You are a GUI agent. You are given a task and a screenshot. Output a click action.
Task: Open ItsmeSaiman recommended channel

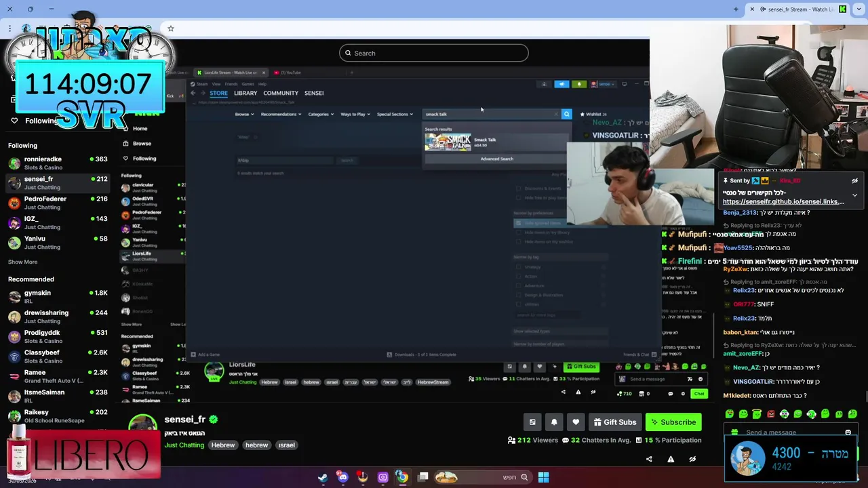tap(58, 396)
